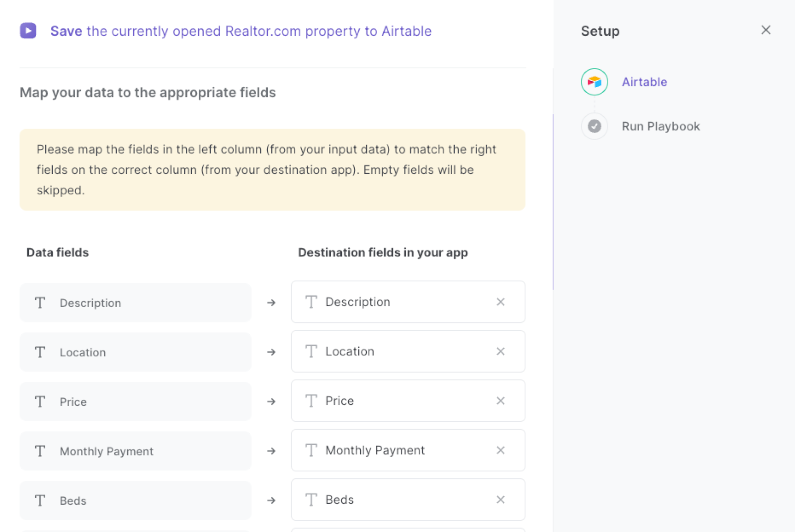Open the Beds destination field dropdown
This screenshot has width=795, height=532.
point(408,500)
